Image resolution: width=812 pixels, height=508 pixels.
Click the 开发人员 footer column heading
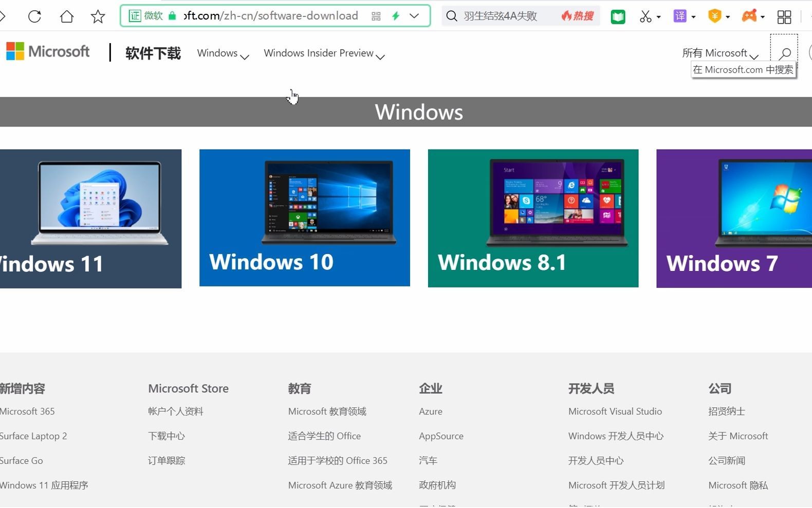(x=592, y=389)
